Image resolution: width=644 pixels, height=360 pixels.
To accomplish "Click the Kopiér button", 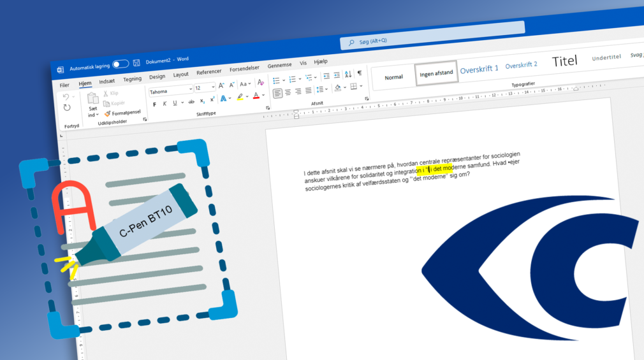I will point(113,103).
